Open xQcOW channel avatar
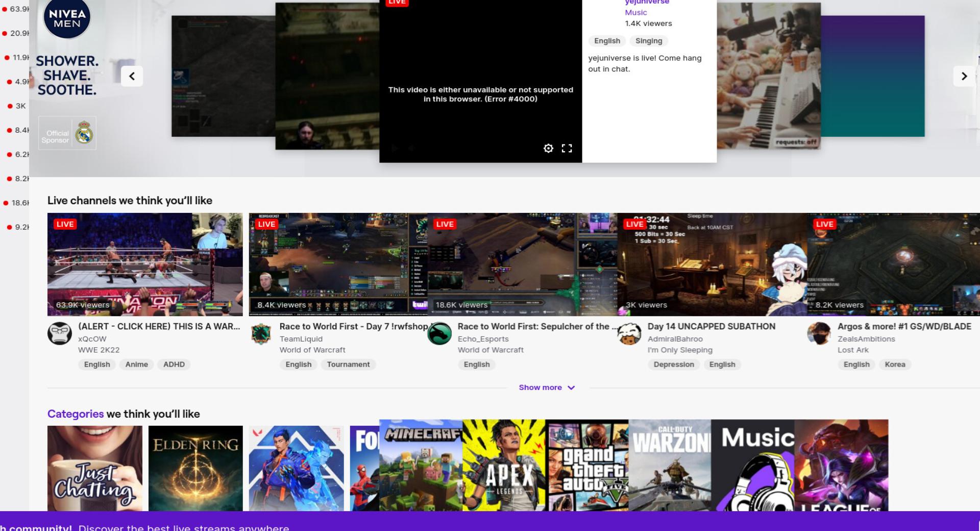 point(60,334)
